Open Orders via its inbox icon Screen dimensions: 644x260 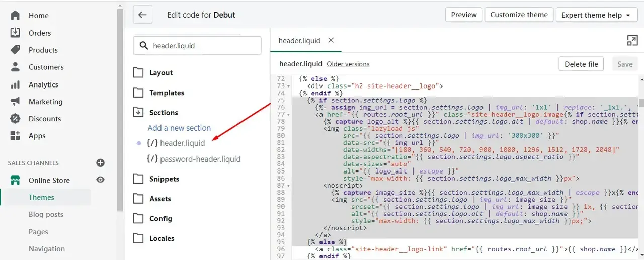(x=15, y=33)
